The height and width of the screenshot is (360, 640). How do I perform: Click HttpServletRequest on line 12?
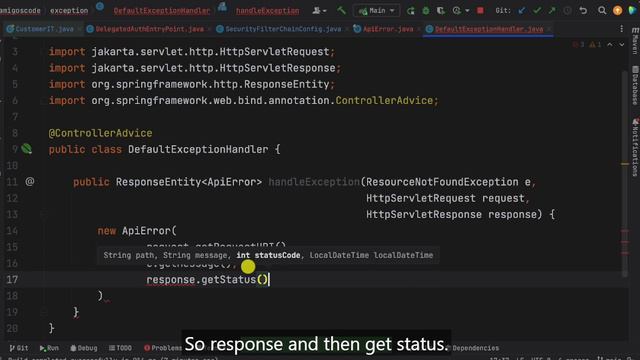click(x=421, y=198)
